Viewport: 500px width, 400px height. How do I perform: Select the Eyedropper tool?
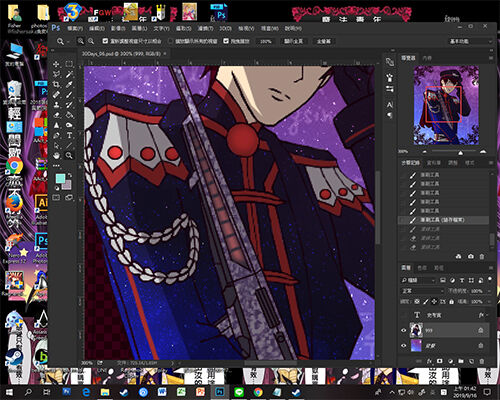click(x=69, y=84)
